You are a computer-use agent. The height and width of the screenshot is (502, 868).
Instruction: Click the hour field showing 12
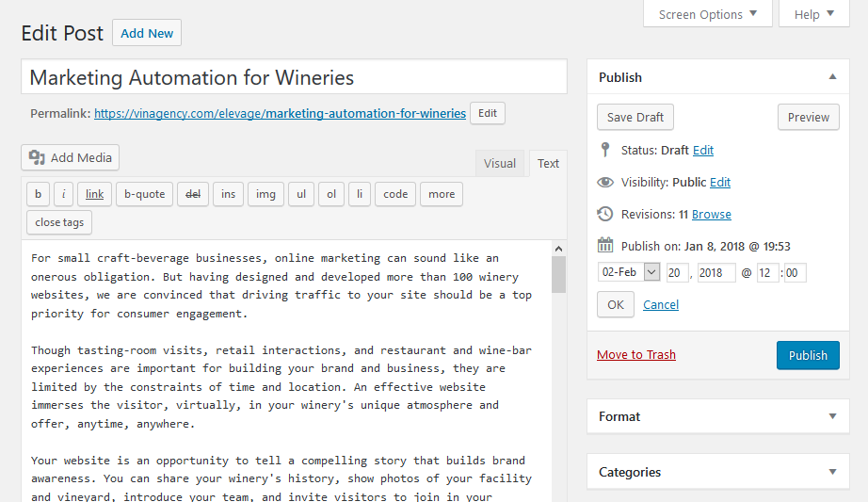767,272
